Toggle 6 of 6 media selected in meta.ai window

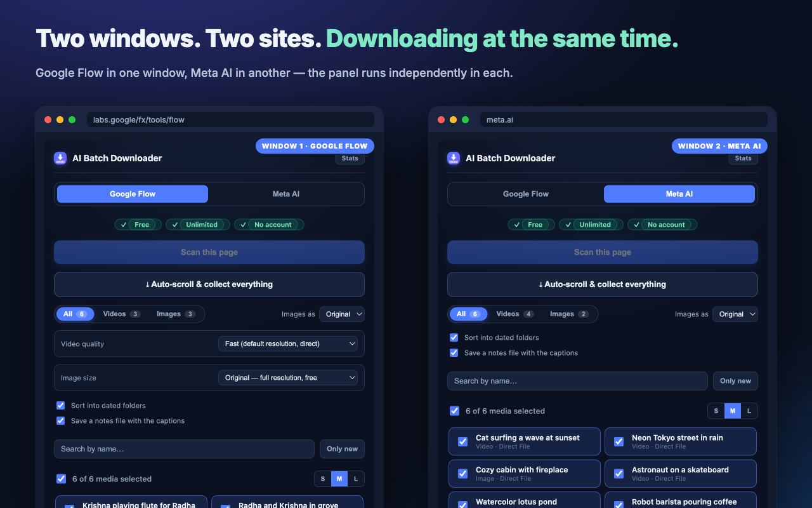pos(454,411)
